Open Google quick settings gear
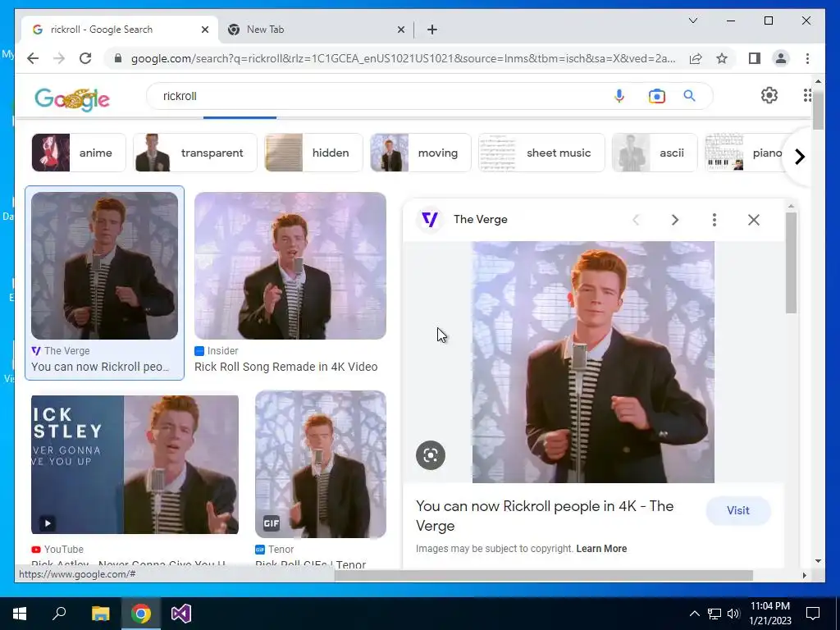The height and width of the screenshot is (630, 840). pyautogui.click(x=769, y=95)
